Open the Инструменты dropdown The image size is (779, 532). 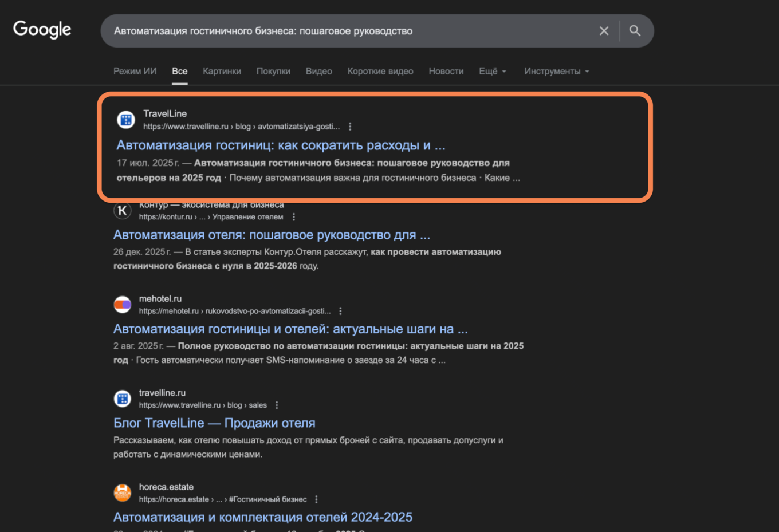[x=557, y=71]
